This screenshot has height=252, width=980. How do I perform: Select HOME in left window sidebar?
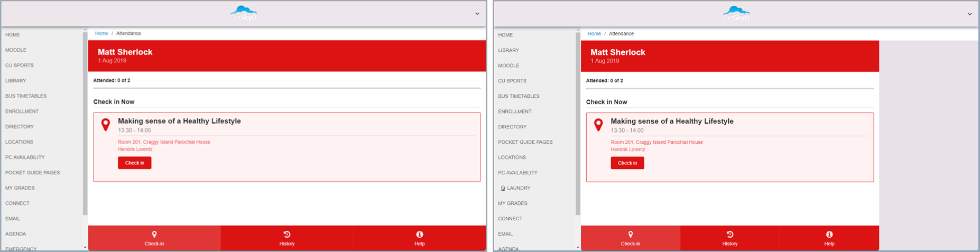[13, 35]
